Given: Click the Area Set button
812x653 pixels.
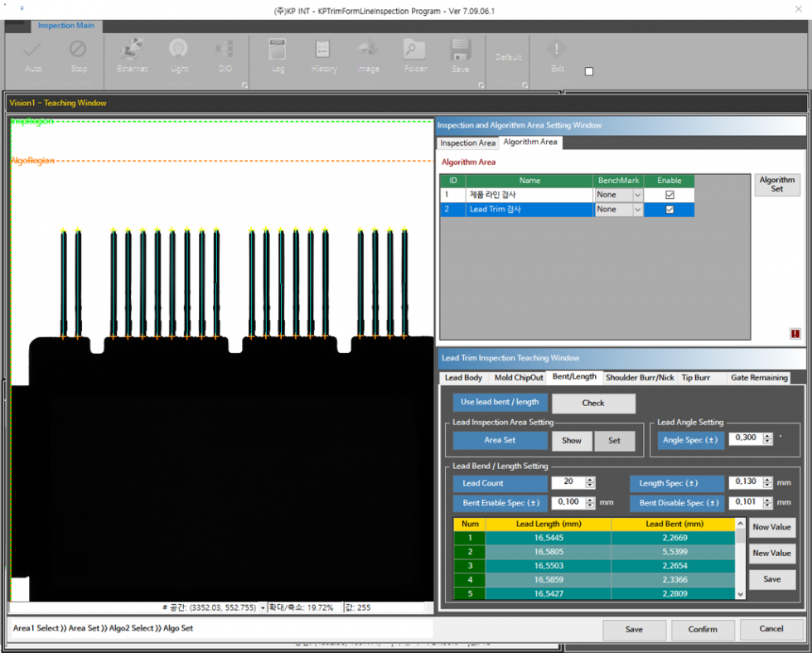Looking at the screenshot, I should pos(500,440).
